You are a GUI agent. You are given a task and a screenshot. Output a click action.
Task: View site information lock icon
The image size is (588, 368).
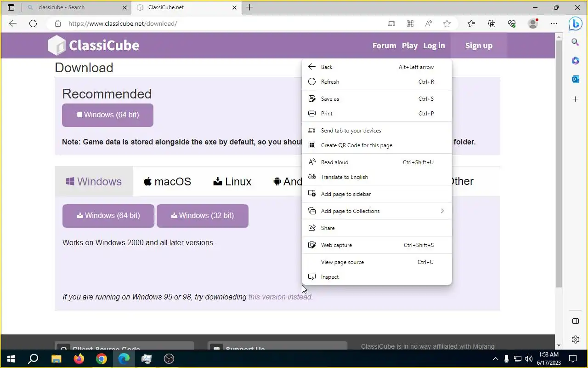[57, 23]
